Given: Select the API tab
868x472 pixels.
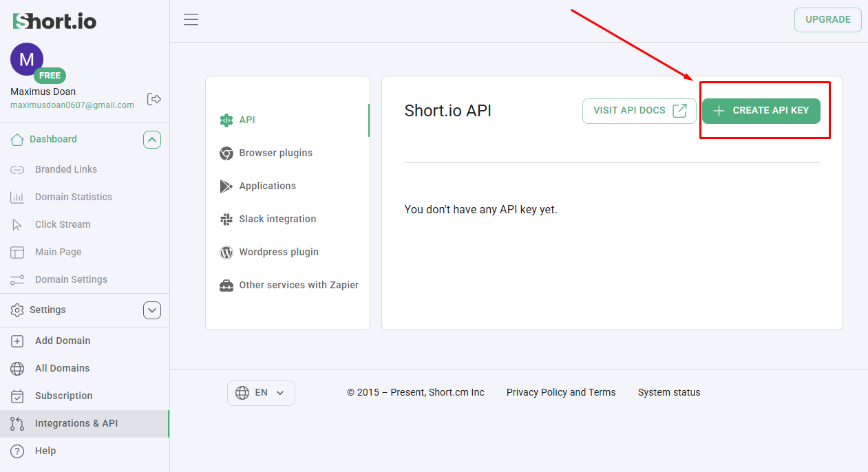Looking at the screenshot, I should tap(288, 120).
